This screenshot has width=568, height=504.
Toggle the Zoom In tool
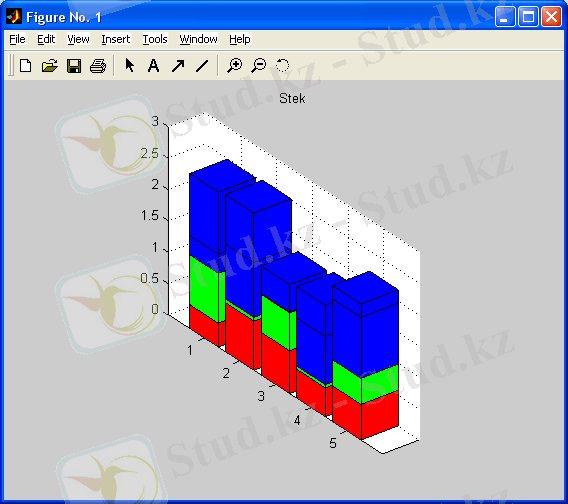(235, 66)
